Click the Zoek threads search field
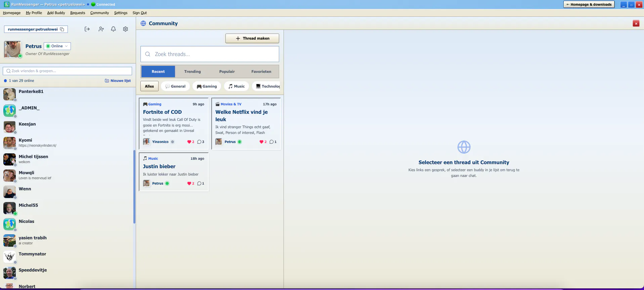 (x=210, y=54)
